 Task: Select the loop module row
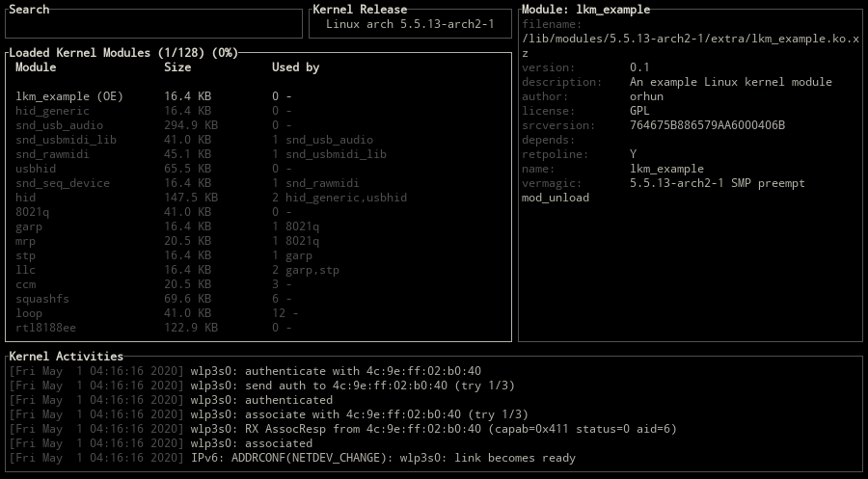[x=258, y=313]
